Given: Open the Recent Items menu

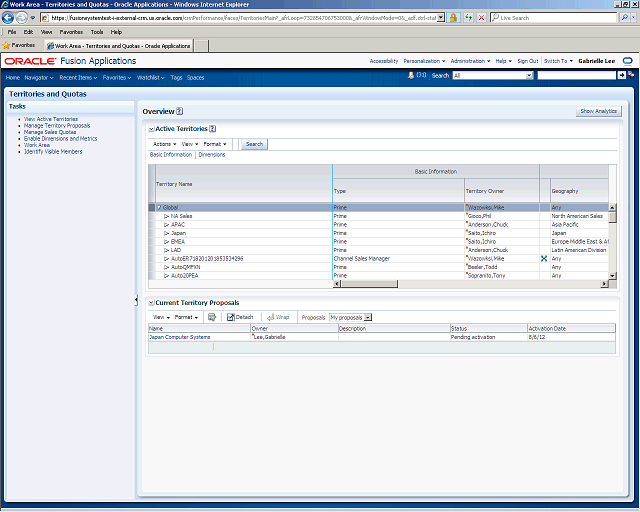Looking at the screenshot, I should click(78, 78).
